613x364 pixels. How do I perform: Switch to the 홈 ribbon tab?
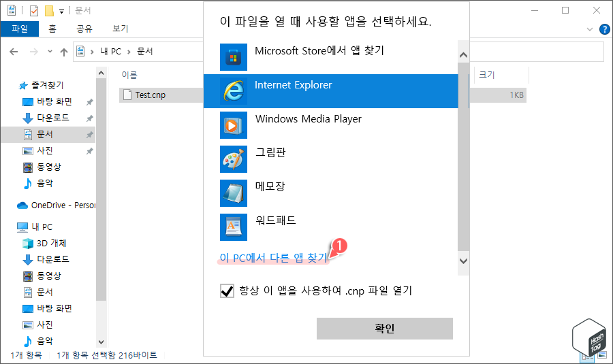pos(52,29)
